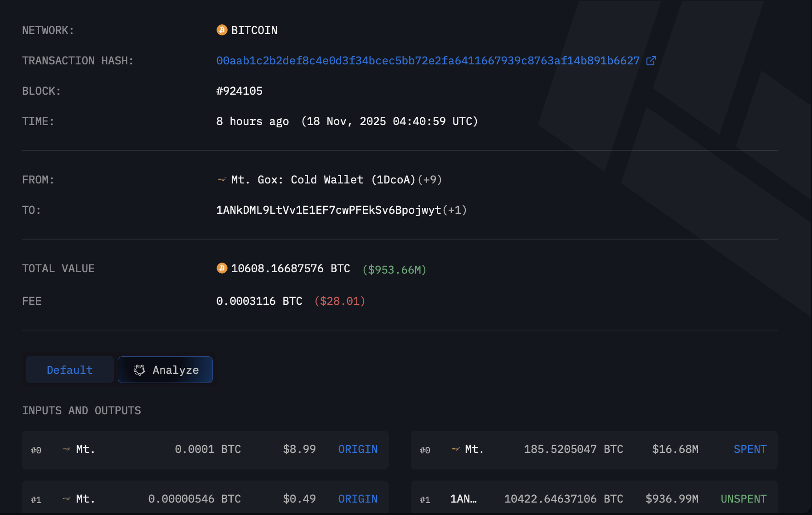Viewport: 812px width, 515px height.
Task: Click the Bitcoin icon next to total value
Action: (222, 269)
